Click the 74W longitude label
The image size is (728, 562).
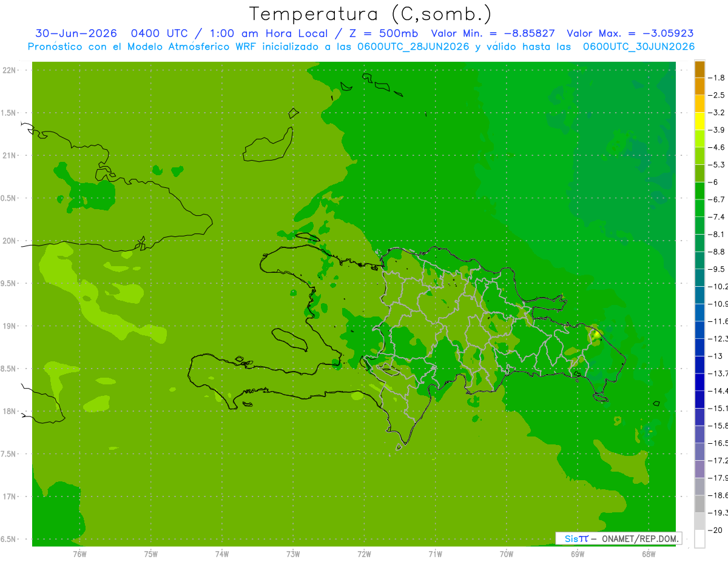tap(222, 554)
